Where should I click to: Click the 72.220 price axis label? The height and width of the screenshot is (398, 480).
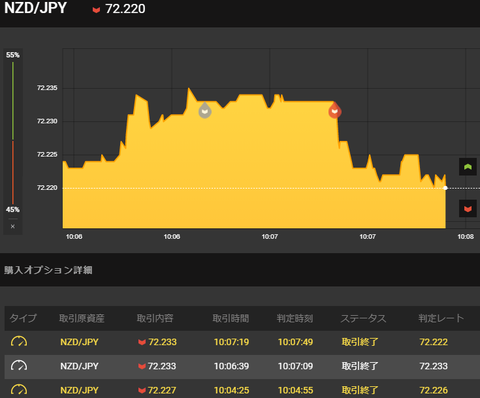pos(47,188)
